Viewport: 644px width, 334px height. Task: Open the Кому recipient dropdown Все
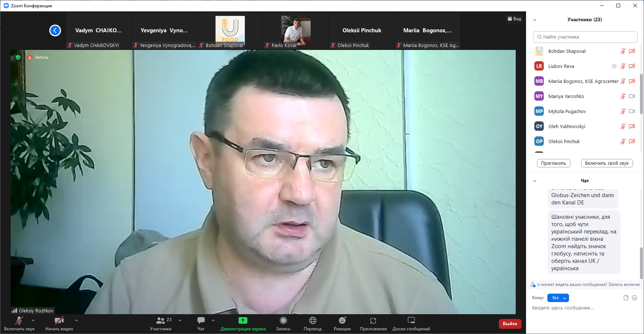pos(558,298)
